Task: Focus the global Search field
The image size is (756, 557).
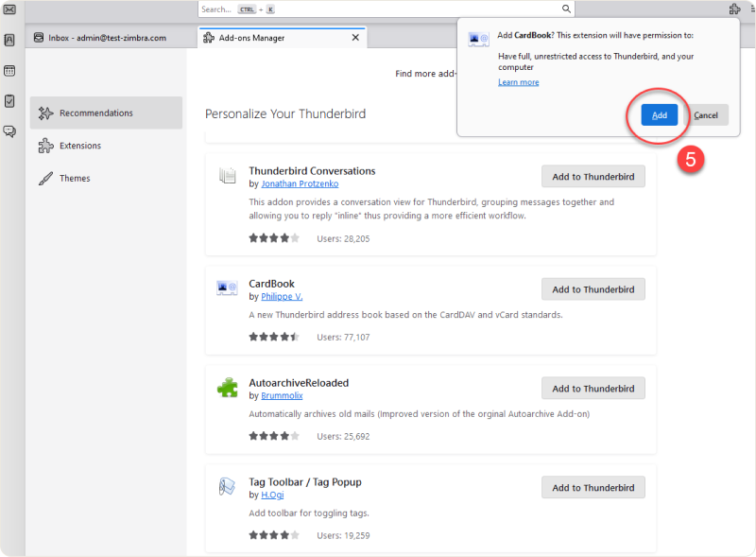Action: tap(386, 9)
